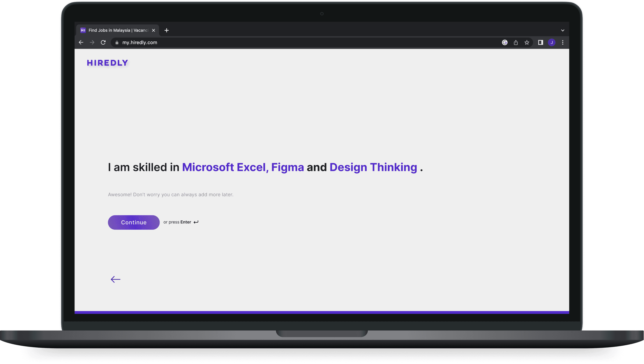Click the browser back arrow button
The width and height of the screenshot is (644, 364).
(x=81, y=42)
